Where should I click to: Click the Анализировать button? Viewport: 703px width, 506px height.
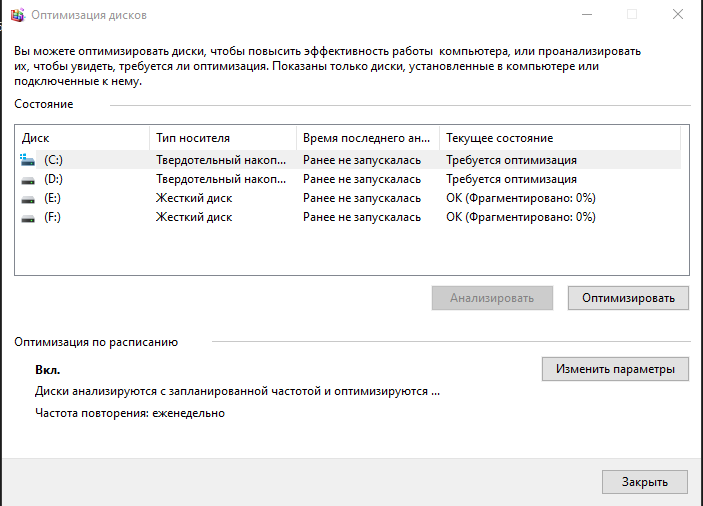point(492,298)
